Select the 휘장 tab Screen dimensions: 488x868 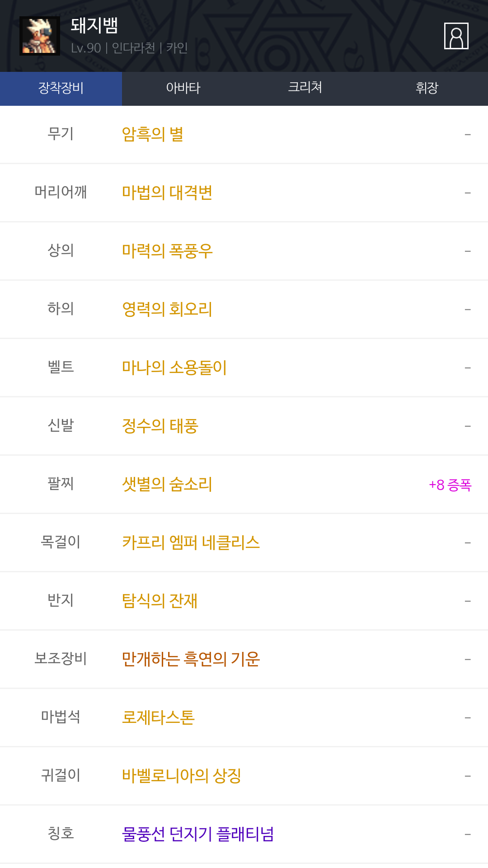(427, 88)
